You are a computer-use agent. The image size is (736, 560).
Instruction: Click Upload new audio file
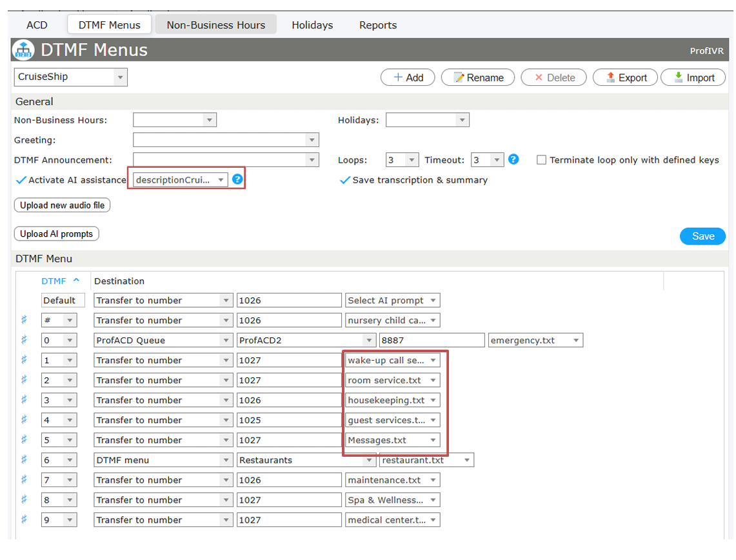point(62,205)
